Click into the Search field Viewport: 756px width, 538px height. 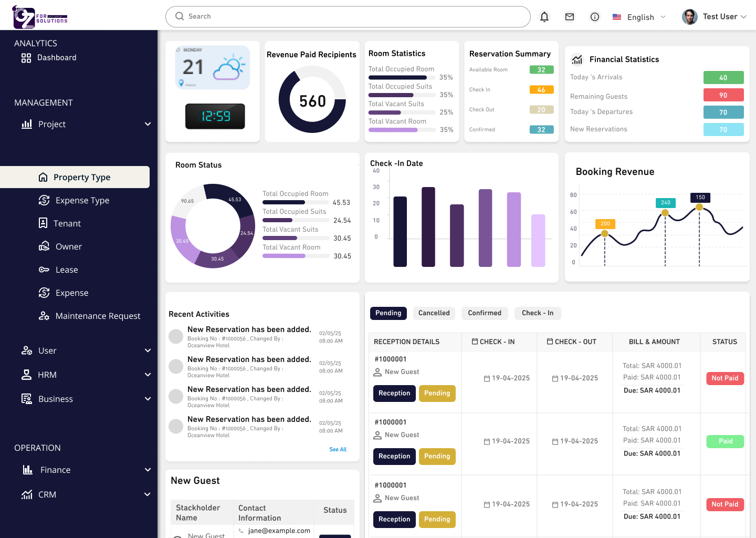tap(348, 17)
